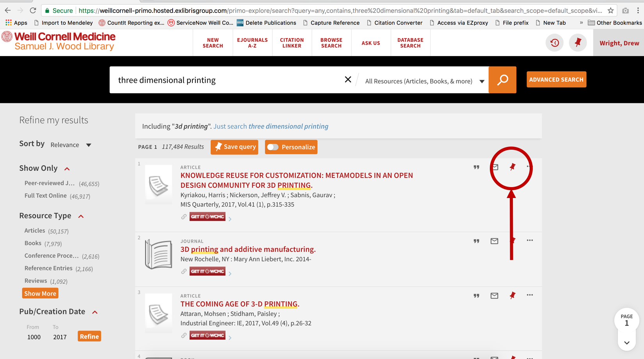Clear the search box with X

[348, 80]
